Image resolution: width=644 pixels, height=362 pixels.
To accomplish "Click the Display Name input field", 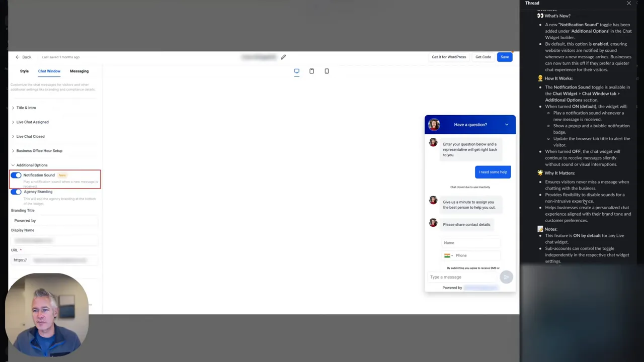I will (x=54, y=240).
